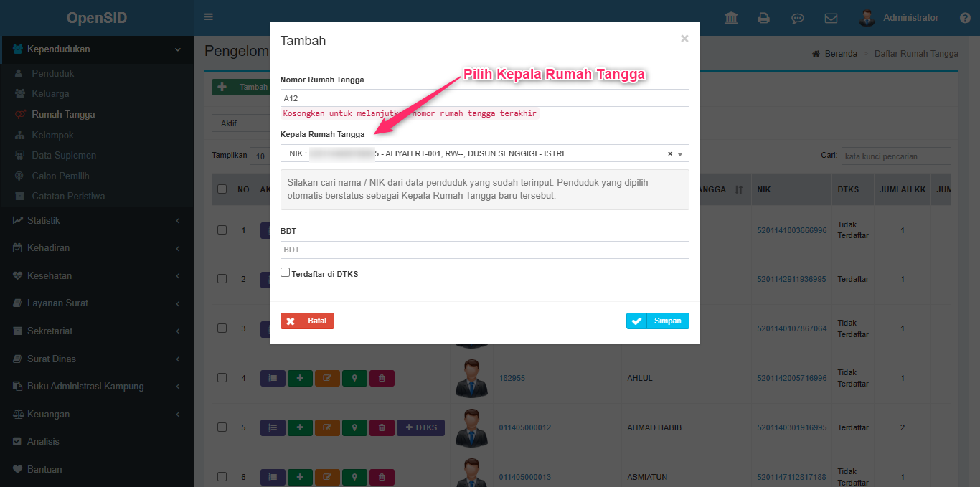980x487 pixels.
Task: Click the printer icon in top bar
Action: point(764,18)
